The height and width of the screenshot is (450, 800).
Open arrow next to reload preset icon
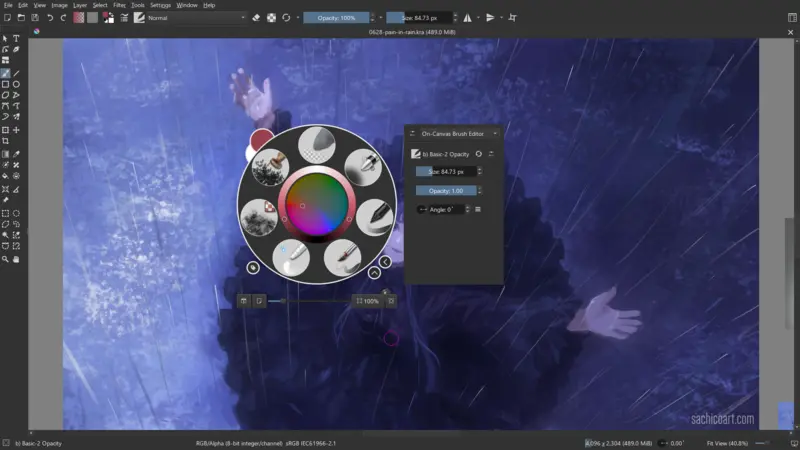298,18
